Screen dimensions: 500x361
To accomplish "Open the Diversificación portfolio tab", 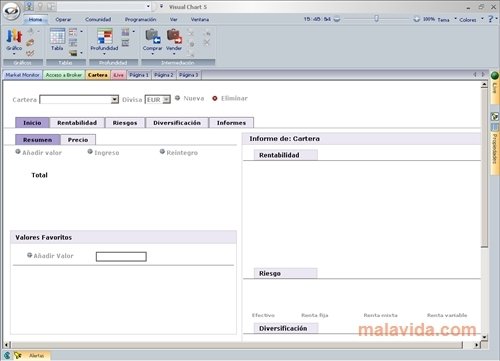I will point(177,123).
